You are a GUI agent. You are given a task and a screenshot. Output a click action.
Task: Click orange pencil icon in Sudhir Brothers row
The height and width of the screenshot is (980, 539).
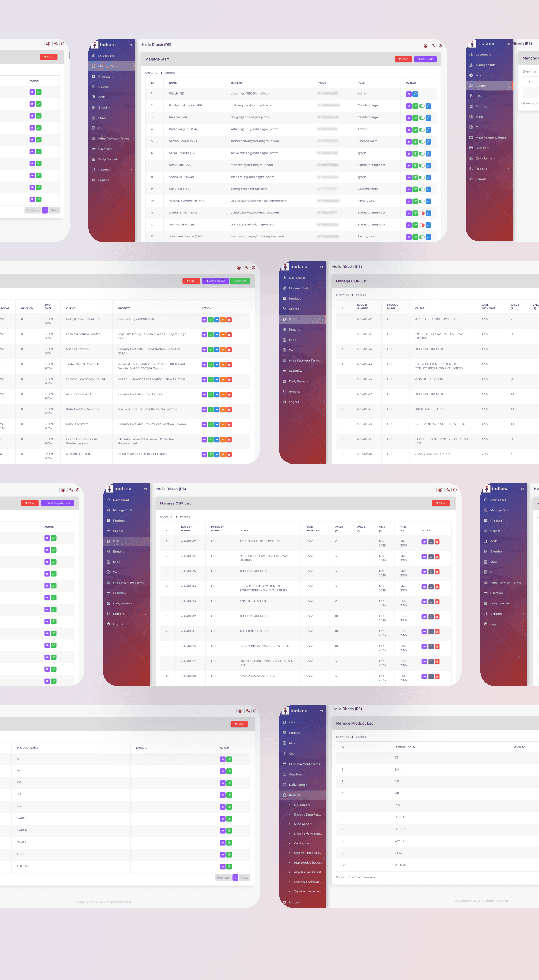click(223, 350)
